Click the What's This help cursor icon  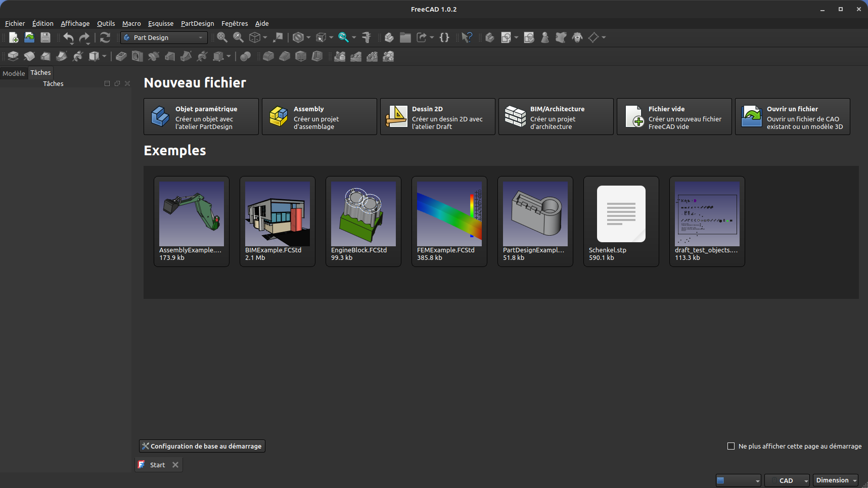(x=467, y=37)
